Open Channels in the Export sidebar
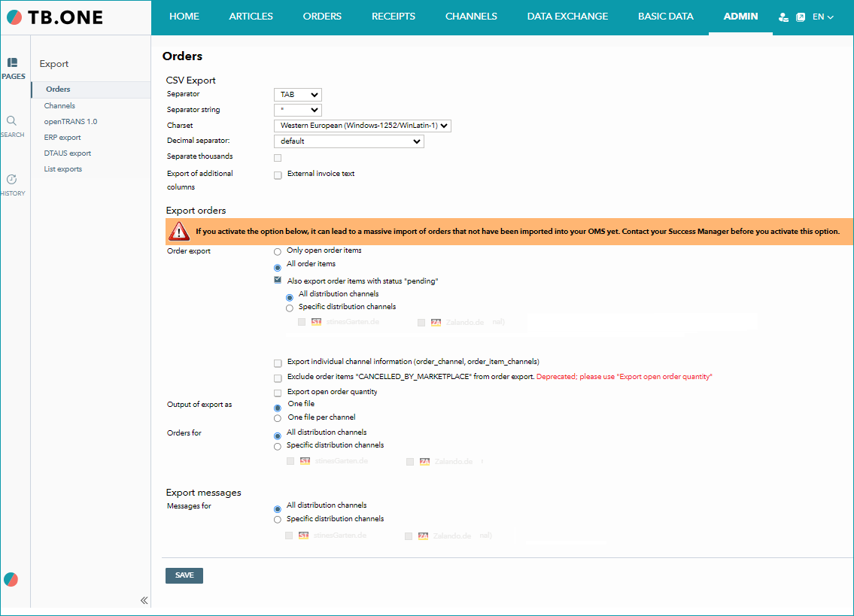 coord(59,105)
